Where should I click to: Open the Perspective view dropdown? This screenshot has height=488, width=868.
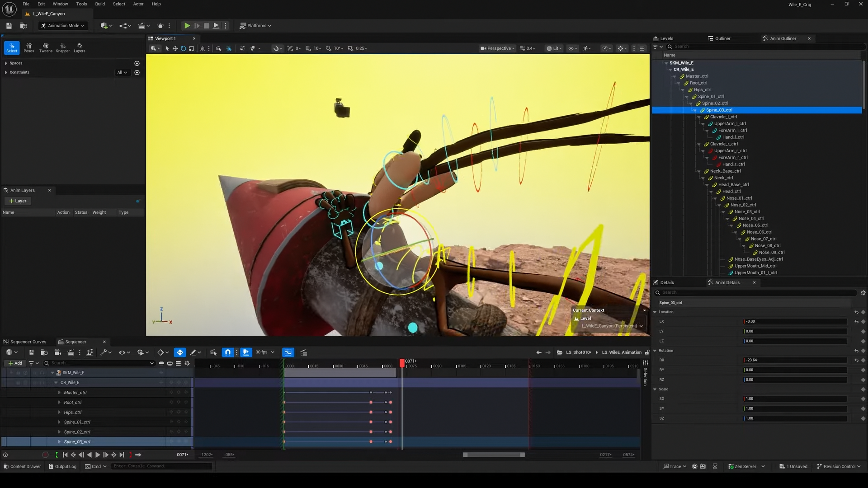click(497, 48)
